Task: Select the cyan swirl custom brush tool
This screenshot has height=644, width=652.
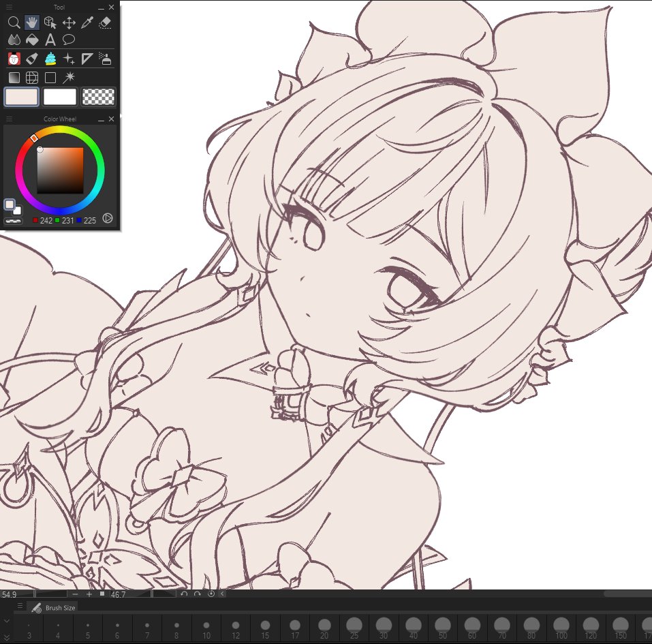Action: click(50, 59)
